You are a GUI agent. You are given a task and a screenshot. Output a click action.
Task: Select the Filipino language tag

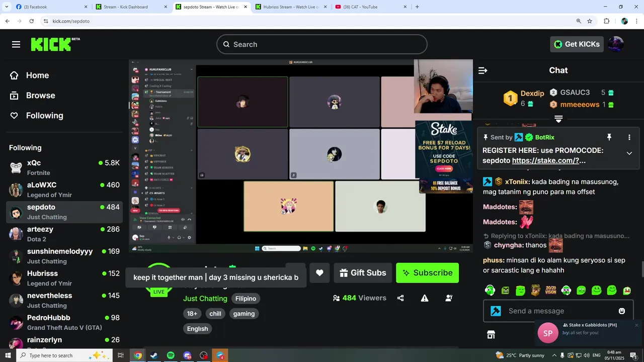pos(246,299)
